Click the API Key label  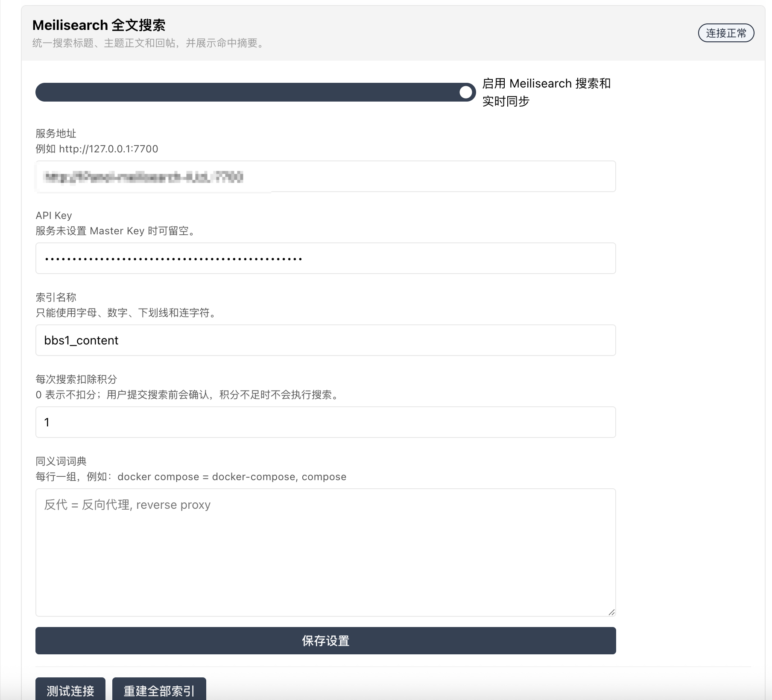[54, 216]
